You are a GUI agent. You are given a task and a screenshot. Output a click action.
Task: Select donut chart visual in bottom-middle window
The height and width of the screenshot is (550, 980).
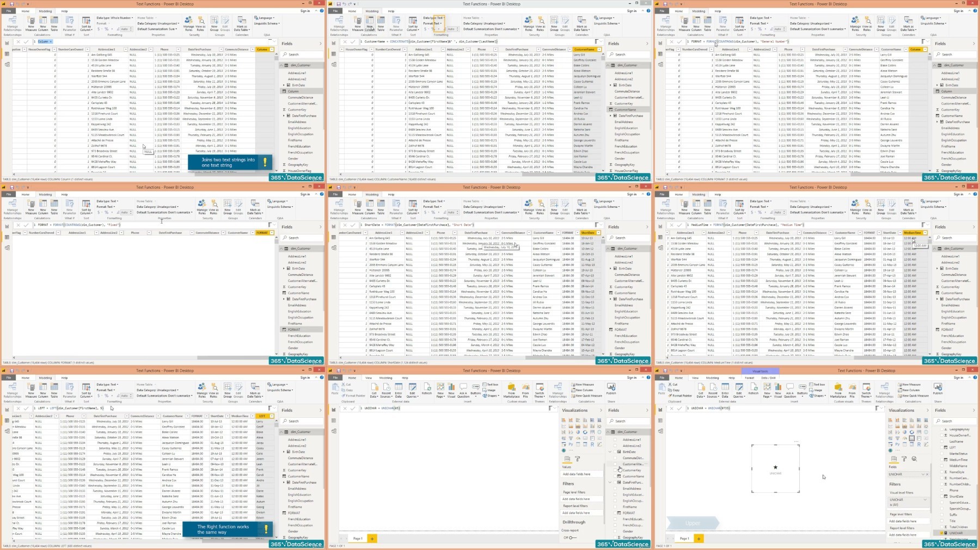585,432
